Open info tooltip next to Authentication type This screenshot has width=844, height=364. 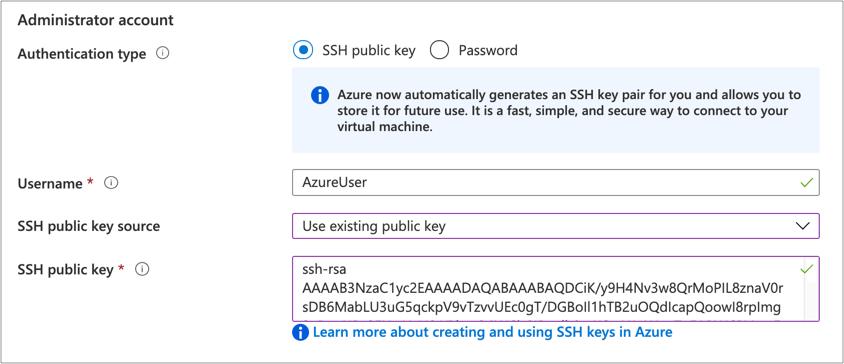pyautogui.click(x=163, y=54)
